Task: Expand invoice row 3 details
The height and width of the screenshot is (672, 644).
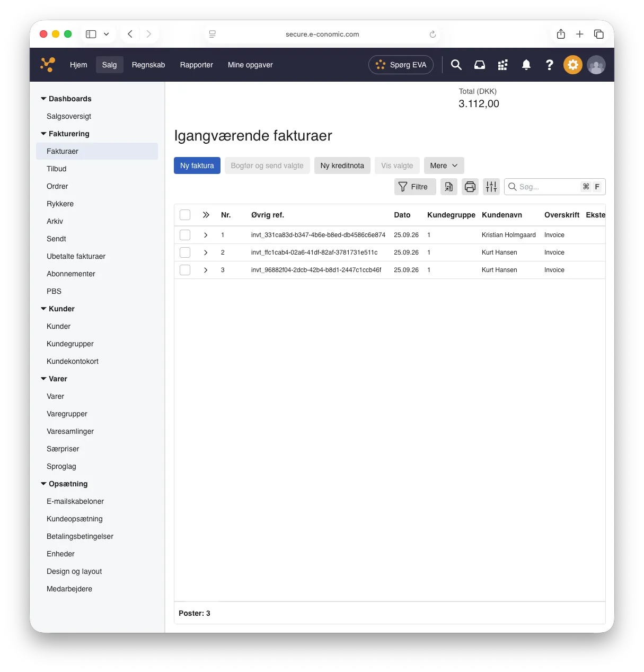Action: point(206,270)
